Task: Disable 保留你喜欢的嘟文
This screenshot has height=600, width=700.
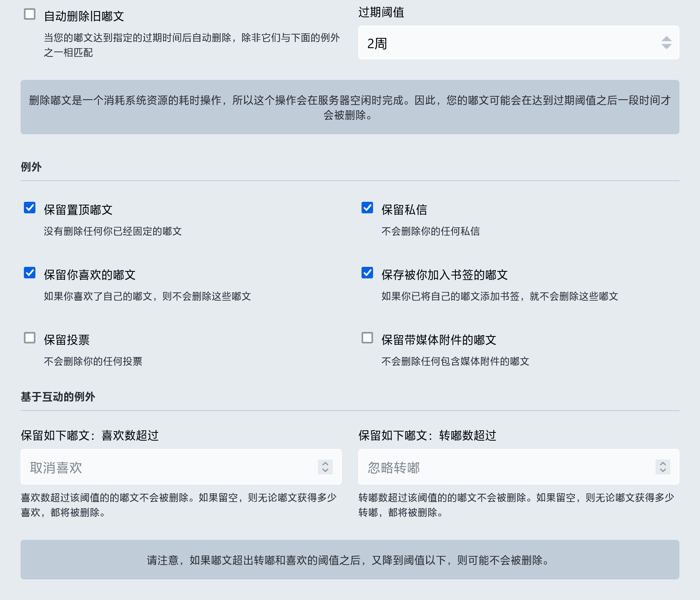Action: click(x=29, y=273)
